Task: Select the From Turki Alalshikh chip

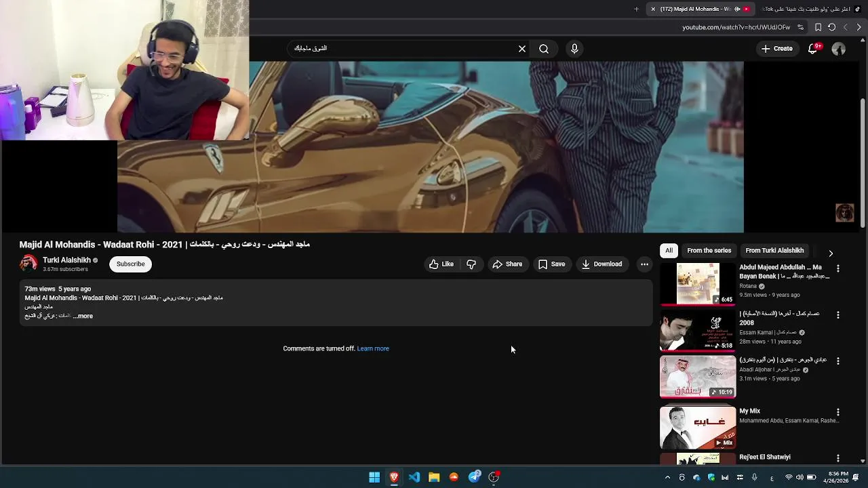Action: [x=774, y=251]
